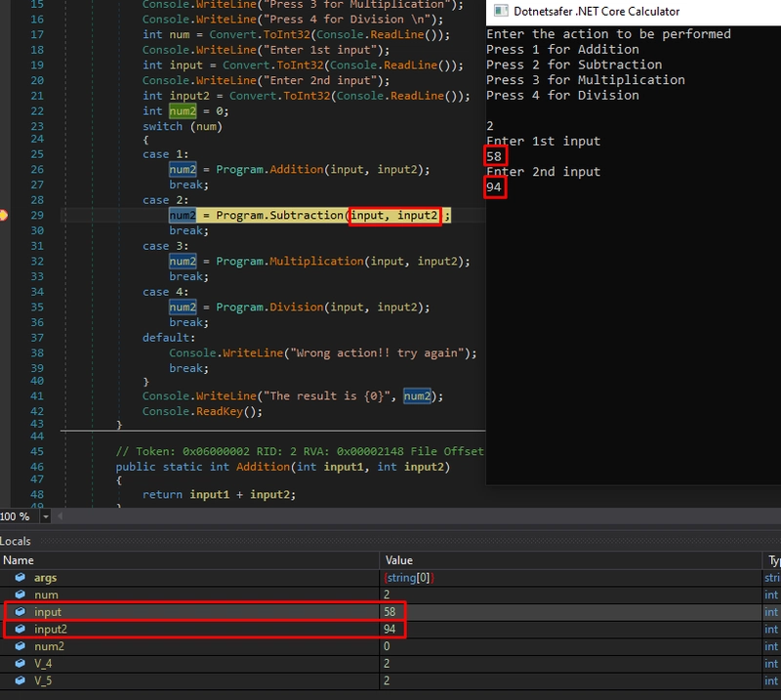Click the icon next to input variable

pos(21,612)
